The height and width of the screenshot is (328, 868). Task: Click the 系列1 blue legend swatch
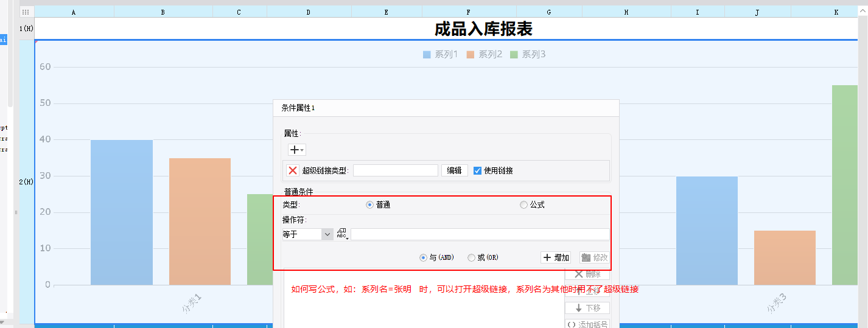point(427,55)
